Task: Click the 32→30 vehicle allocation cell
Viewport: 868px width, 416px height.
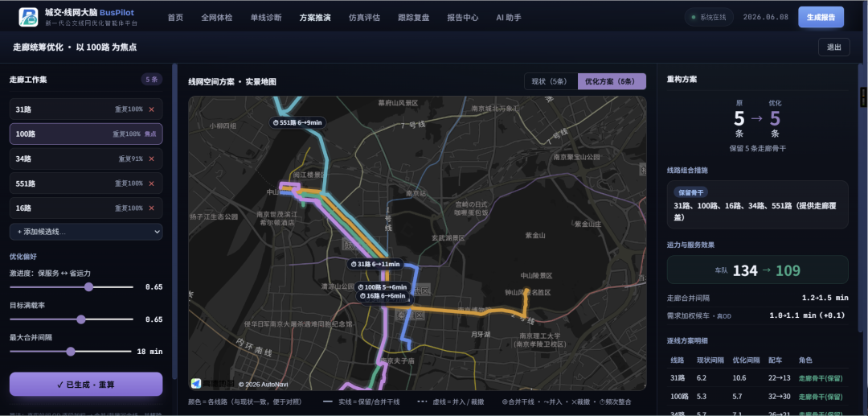Action: 776,397
